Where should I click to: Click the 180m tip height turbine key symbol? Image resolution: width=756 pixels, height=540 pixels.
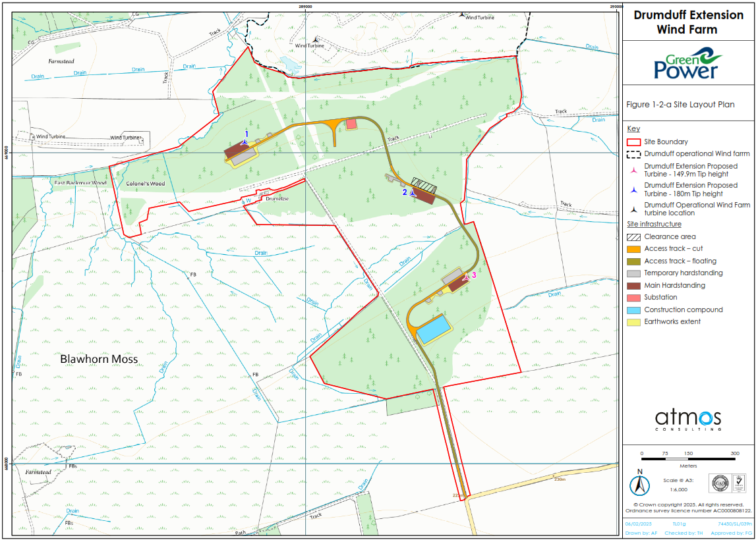(x=633, y=190)
